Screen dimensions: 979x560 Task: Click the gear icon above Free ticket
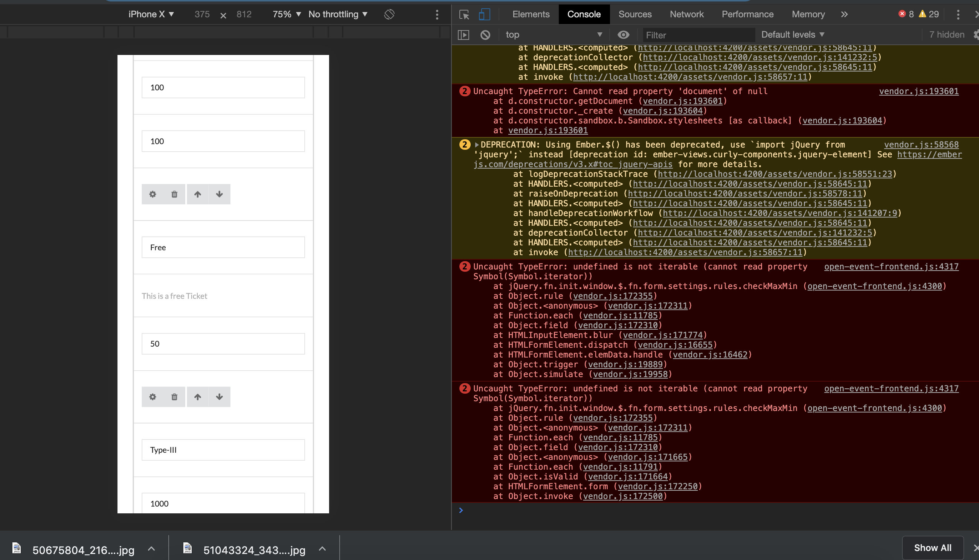pyautogui.click(x=153, y=194)
